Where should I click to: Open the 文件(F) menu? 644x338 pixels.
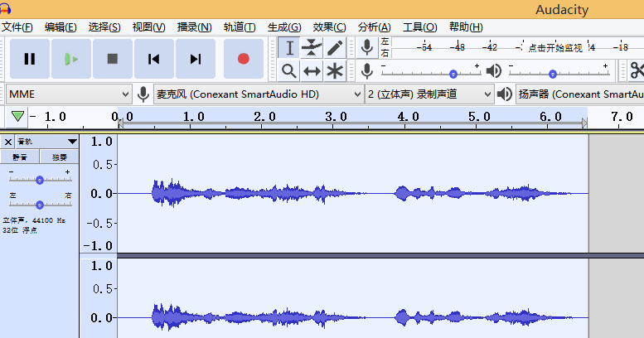click(17, 27)
